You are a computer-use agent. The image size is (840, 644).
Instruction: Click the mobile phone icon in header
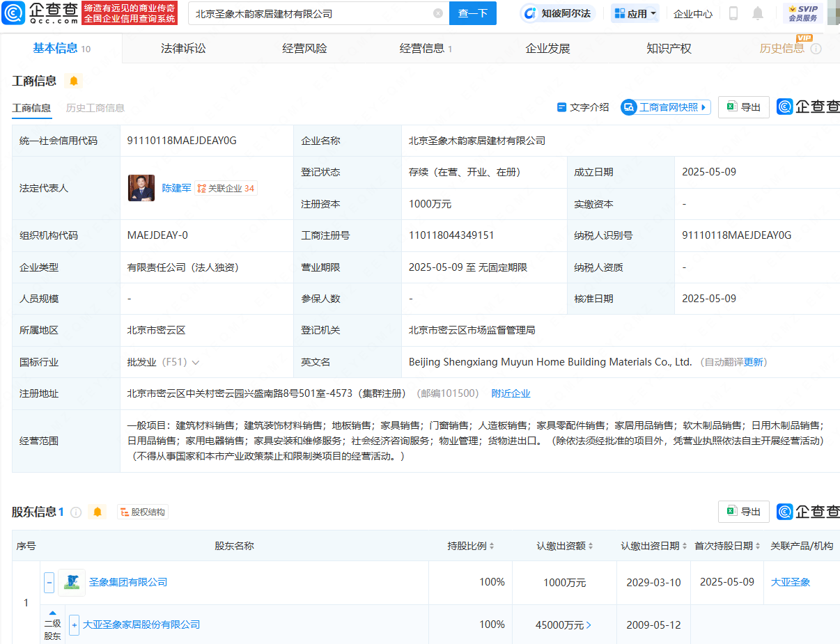click(x=733, y=13)
